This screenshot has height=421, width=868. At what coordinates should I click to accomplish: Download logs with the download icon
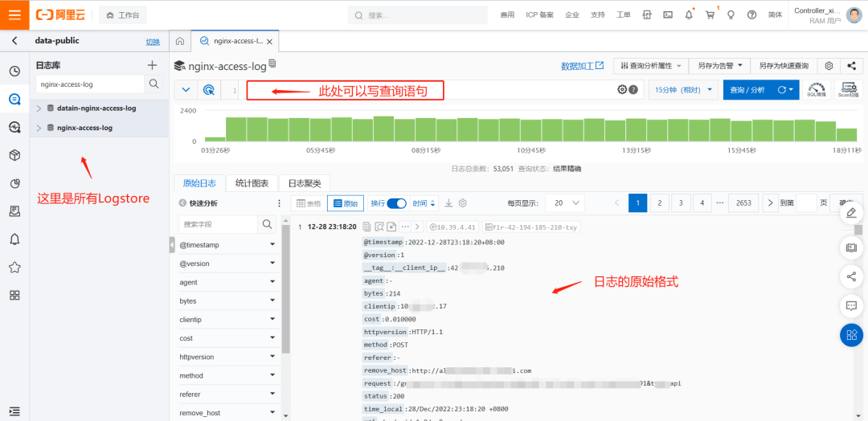(449, 203)
